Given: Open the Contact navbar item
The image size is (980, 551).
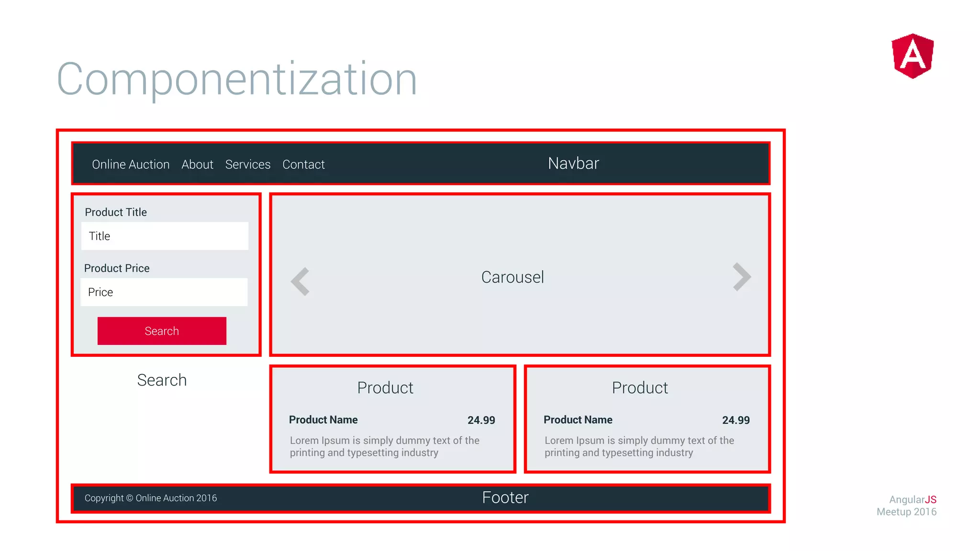Looking at the screenshot, I should tap(303, 164).
